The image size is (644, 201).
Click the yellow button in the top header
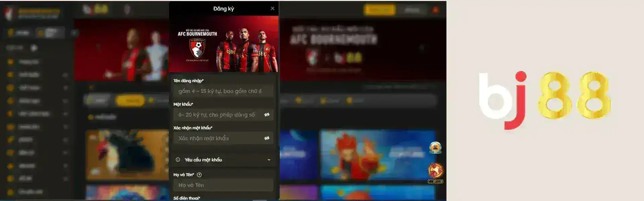[x=380, y=10]
